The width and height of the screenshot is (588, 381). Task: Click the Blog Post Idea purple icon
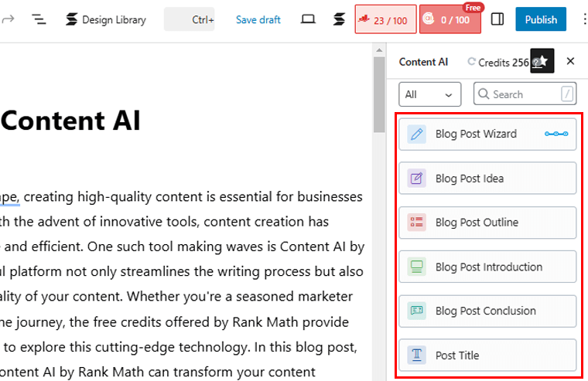416,179
